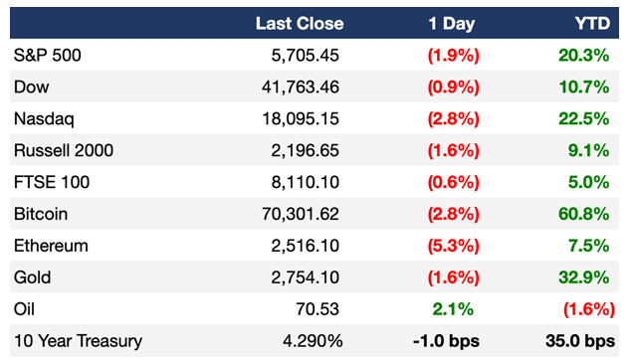
Task: Click the YTD column header
Action: 592,23
